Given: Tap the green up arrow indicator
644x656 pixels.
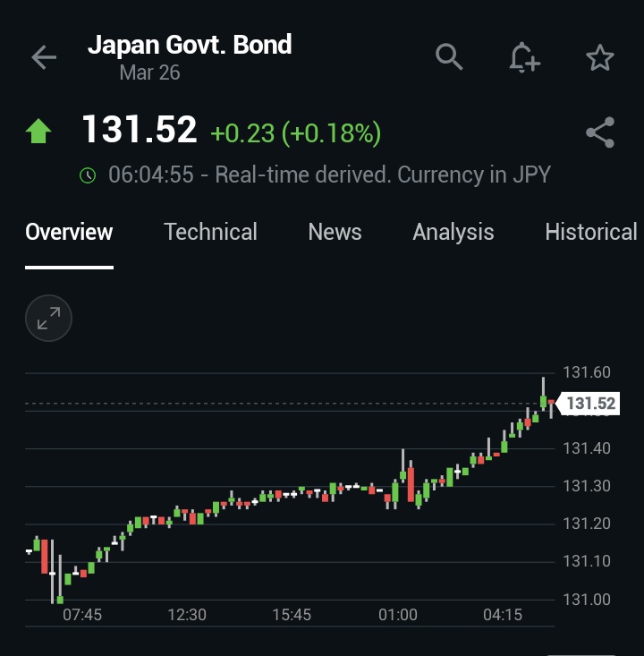Looking at the screenshot, I should tap(38, 131).
